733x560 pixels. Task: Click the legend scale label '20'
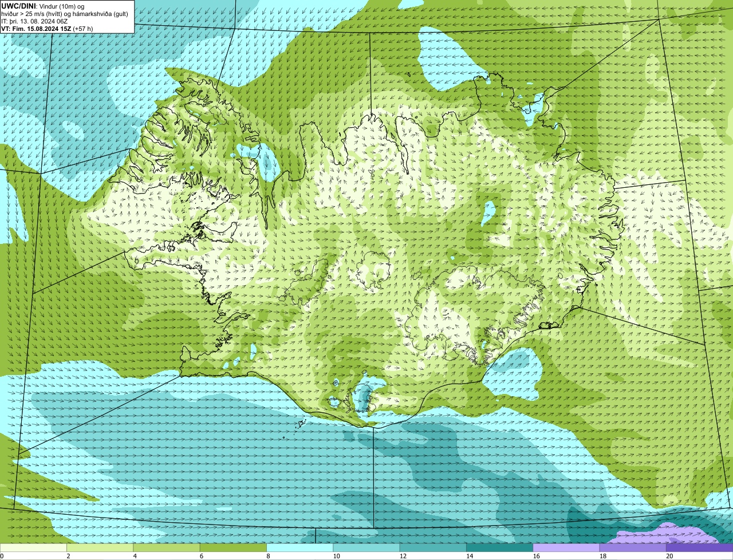(x=670, y=556)
